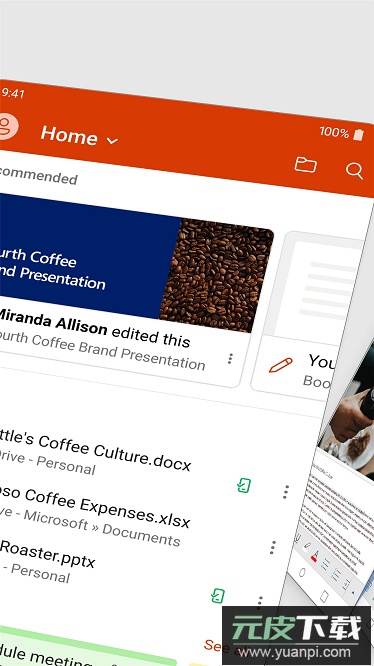Open the folder browse icon
This screenshot has height=666, width=374.
click(x=306, y=164)
